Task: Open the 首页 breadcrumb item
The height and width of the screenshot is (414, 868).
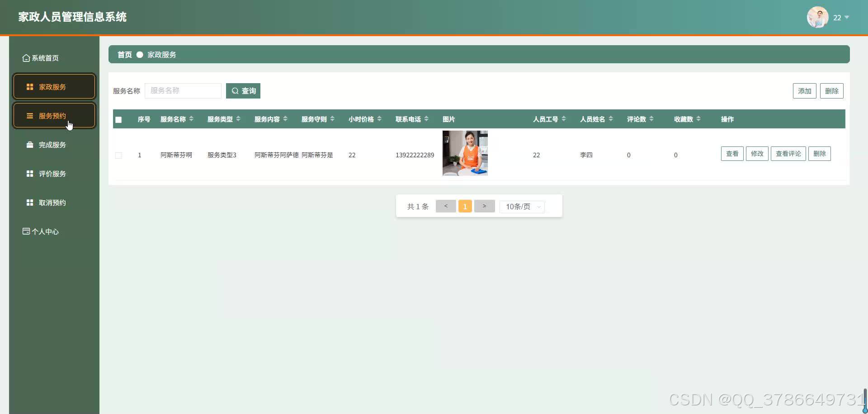Action: coord(124,54)
